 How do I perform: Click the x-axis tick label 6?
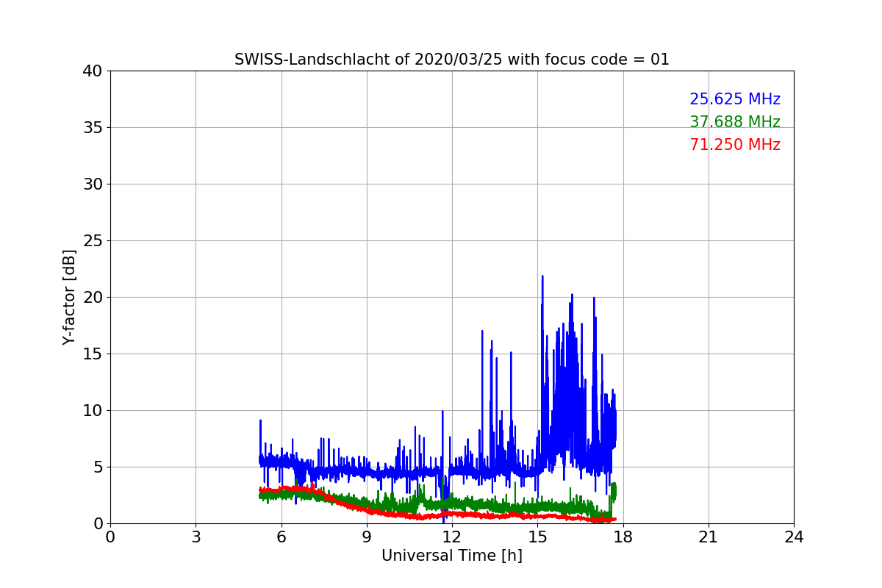[x=282, y=537]
